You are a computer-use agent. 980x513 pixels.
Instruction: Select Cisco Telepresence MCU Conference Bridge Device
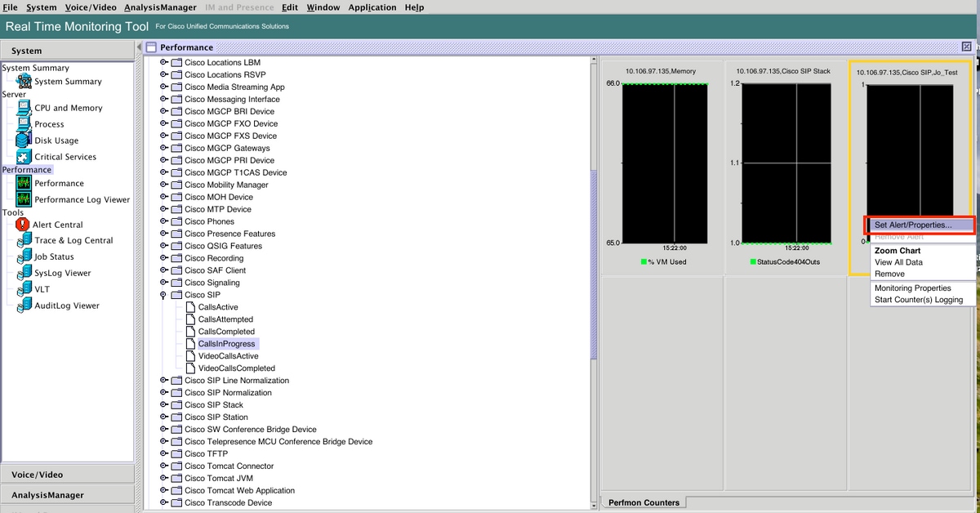pyautogui.click(x=278, y=441)
